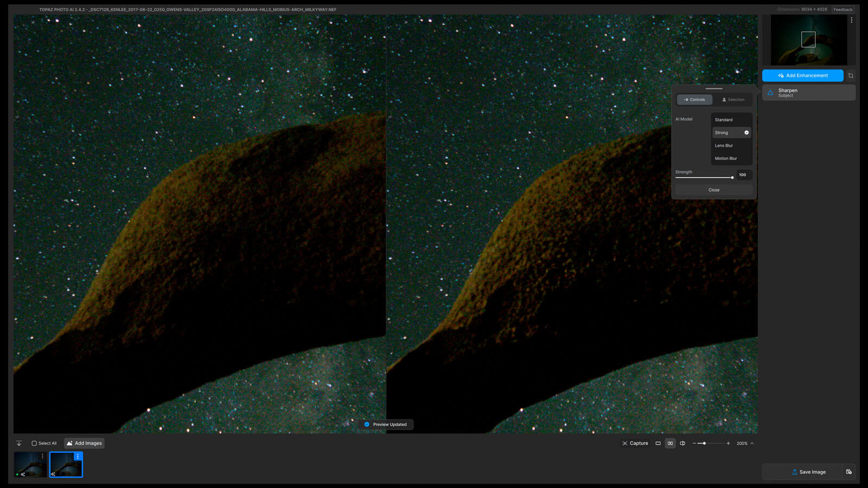This screenshot has width=868, height=488.
Task: Open export settings icon next to Save Image
Action: 849,472
